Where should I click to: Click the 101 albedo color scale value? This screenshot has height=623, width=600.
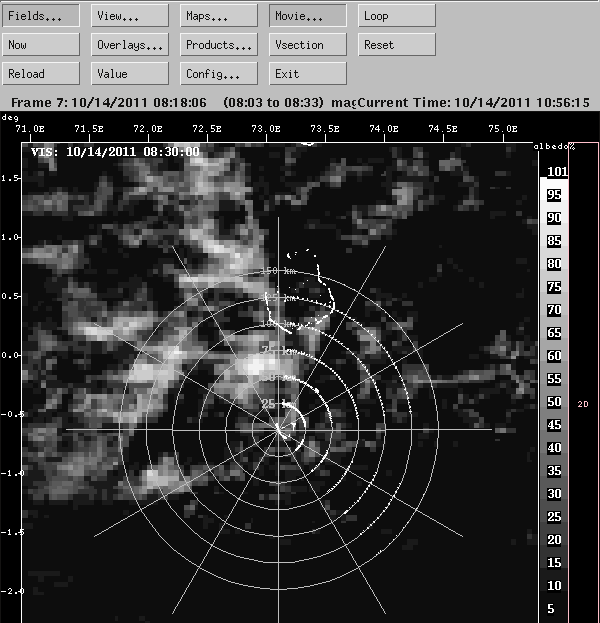click(557, 172)
